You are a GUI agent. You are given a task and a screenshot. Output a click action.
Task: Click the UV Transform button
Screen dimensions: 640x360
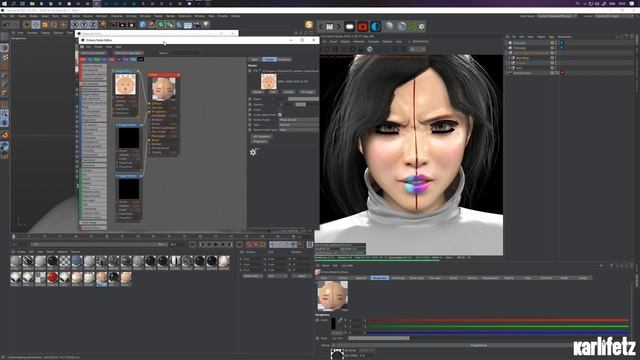click(x=262, y=137)
